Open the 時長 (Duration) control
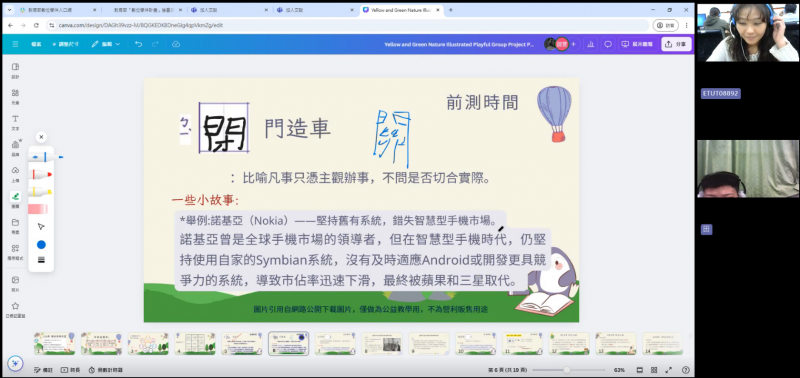Viewport: 800px width, 378px height. pyautogui.click(x=70, y=370)
